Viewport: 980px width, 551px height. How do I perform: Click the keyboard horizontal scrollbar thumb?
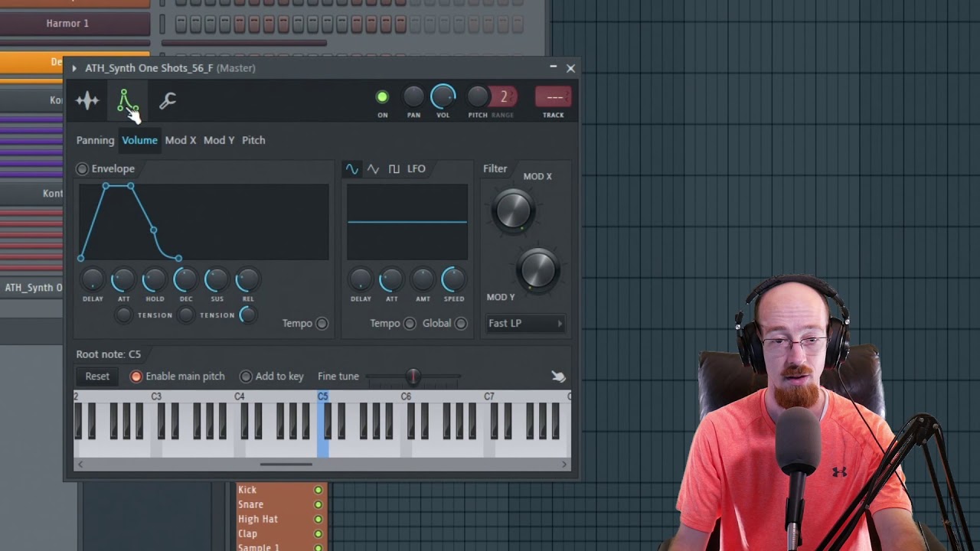pos(286,464)
